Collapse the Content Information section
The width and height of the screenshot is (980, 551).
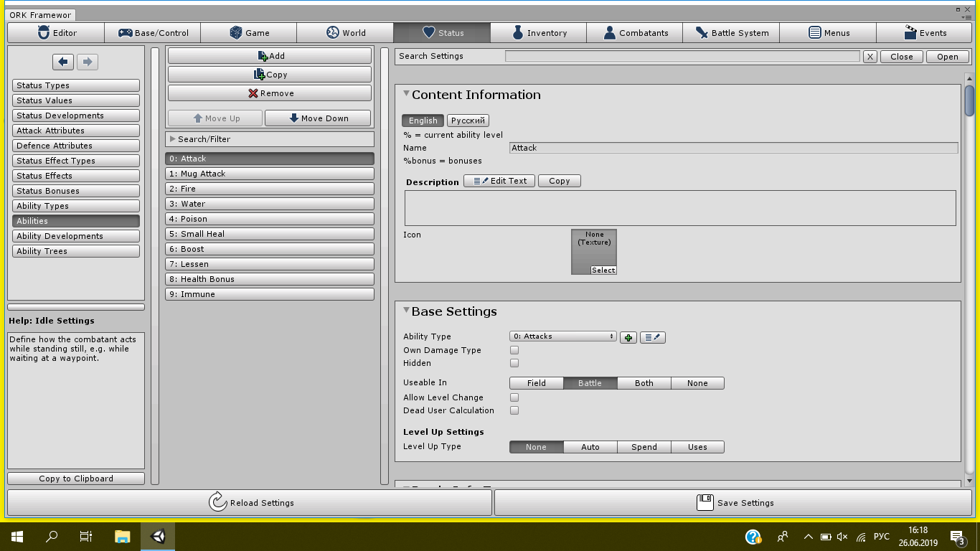coord(406,94)
